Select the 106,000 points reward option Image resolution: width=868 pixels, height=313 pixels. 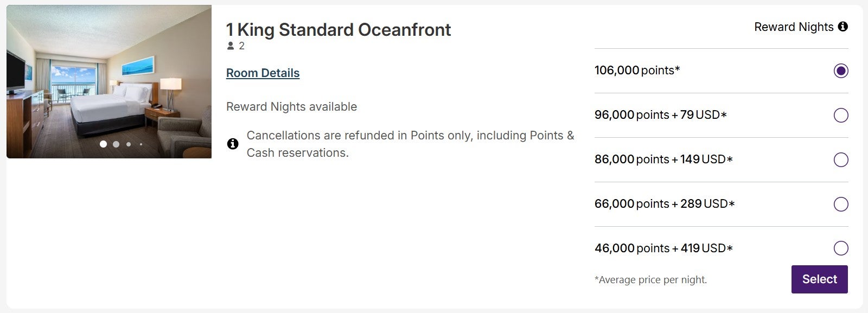pyautogui.click(x=841, y=71)
